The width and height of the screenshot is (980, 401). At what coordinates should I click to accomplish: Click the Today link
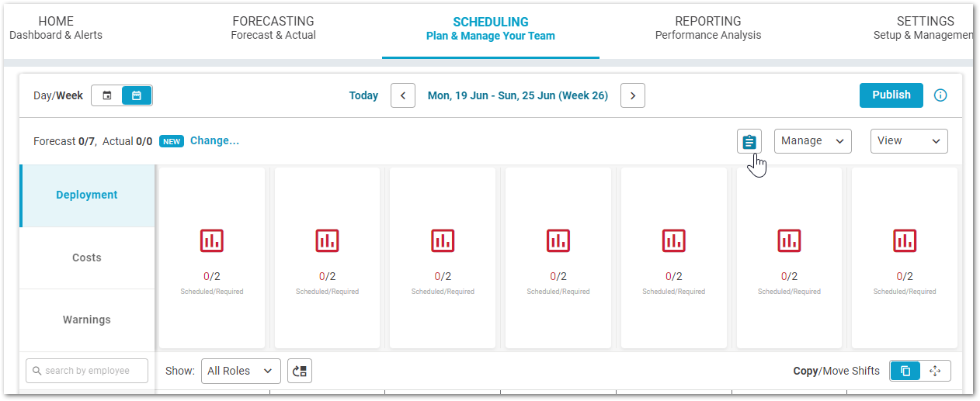[363, 95]
